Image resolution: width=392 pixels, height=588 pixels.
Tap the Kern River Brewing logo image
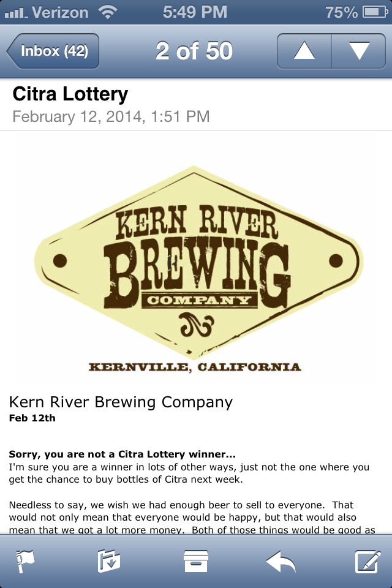click(x=196, y=263)
